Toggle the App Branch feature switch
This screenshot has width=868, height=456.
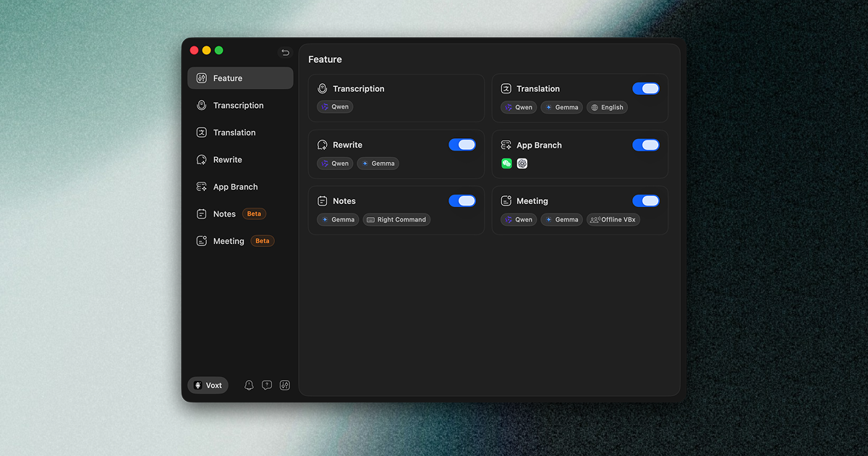[x=646, y=145]
